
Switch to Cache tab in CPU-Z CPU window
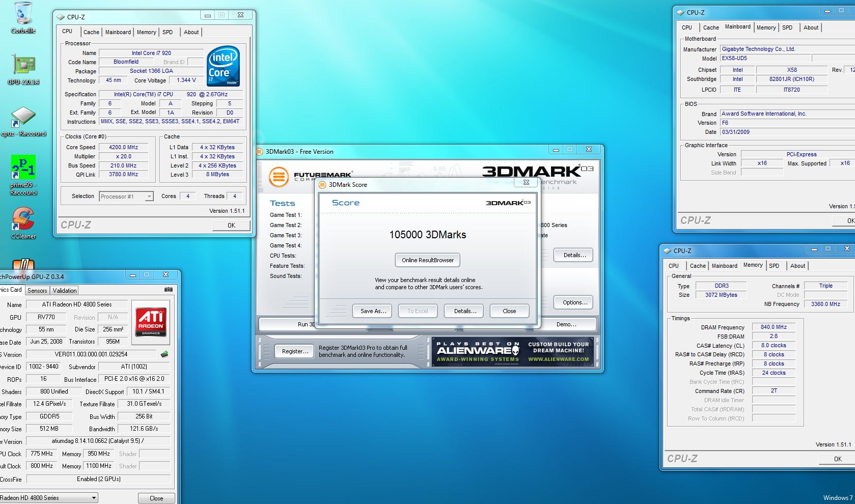point(91,32)
